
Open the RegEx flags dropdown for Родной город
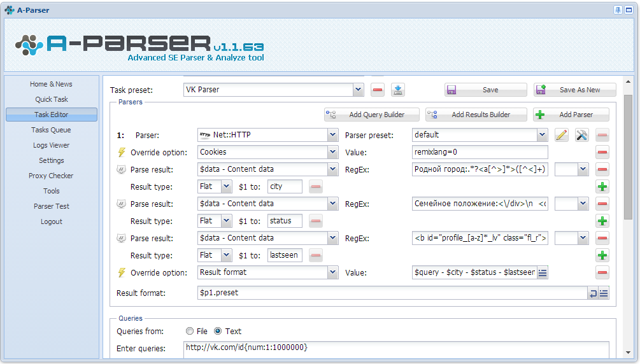583,169
